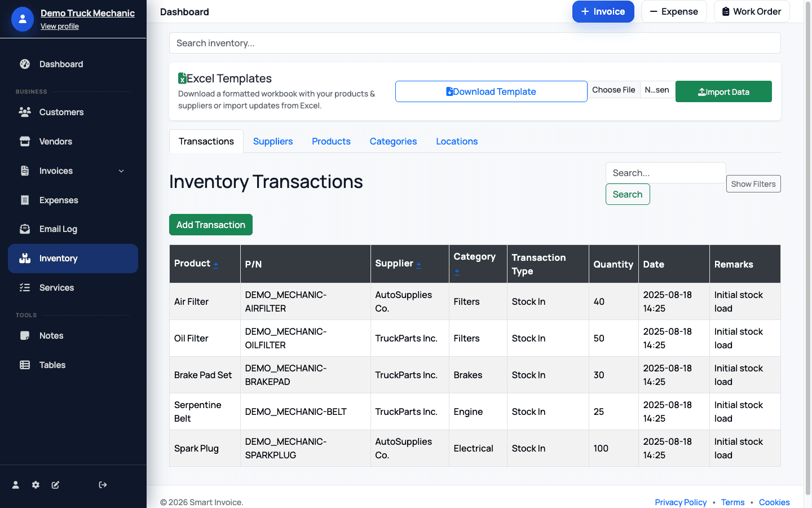Click Show Filters button
Image resolution: width=812 pixels, height=508 pixels.
point(753,184)
